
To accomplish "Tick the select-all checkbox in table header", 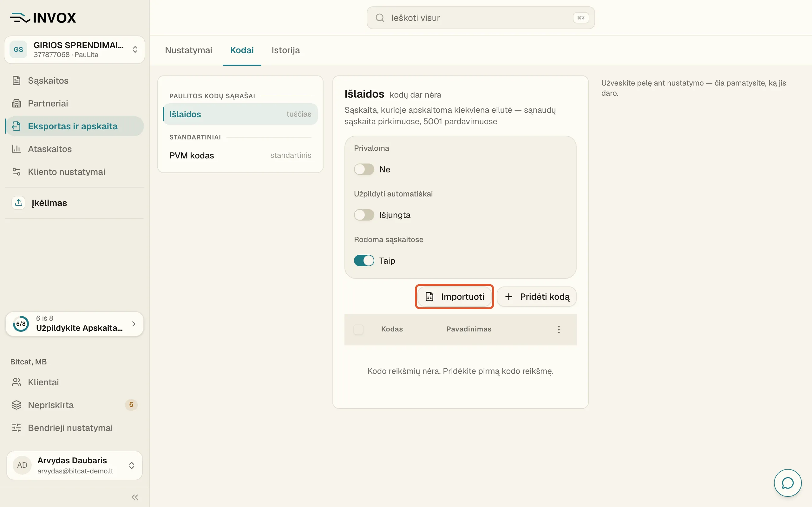I will [358, 329].
